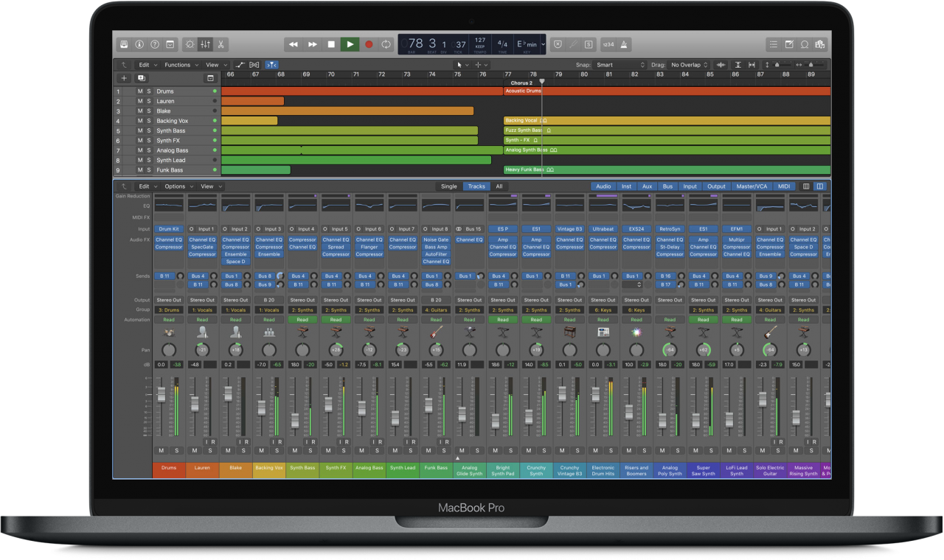Image resolution: width=944 pixels, height=560 pixels.
Task: Click the Backing Vox channel group icon
Action: click(269, 333)
